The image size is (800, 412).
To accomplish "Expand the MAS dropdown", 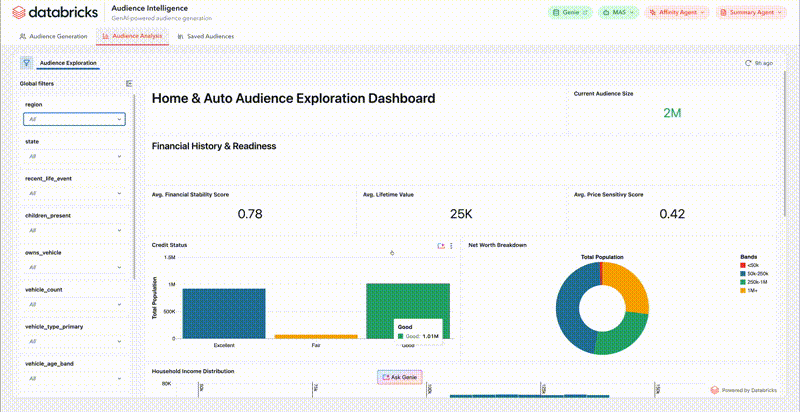I will pos(621,13).
